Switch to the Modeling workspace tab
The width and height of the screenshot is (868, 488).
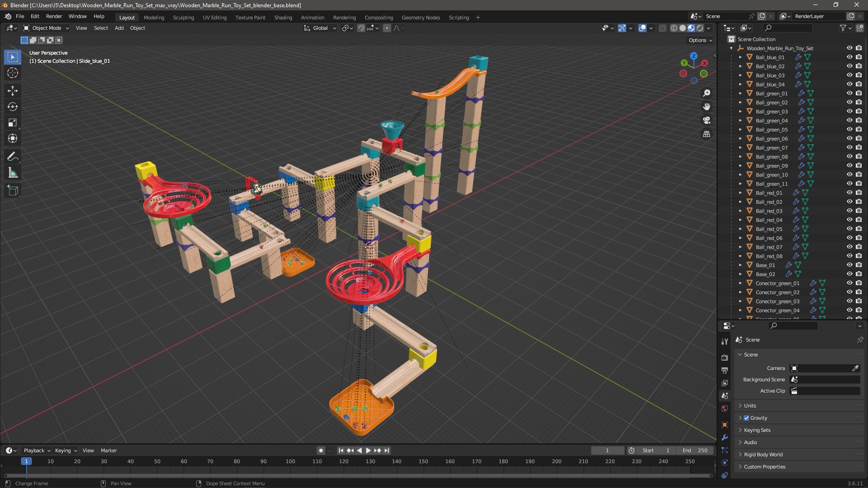pyautogui.click(x=154, y=18)
